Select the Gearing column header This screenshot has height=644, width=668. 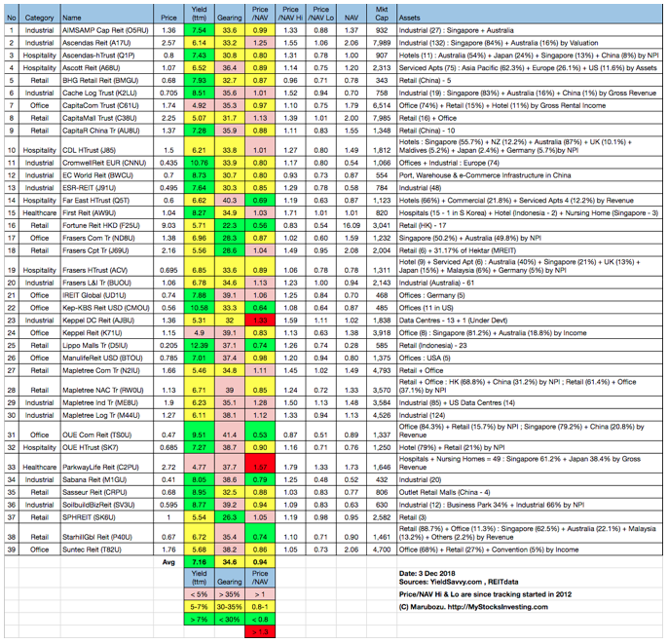230,14
